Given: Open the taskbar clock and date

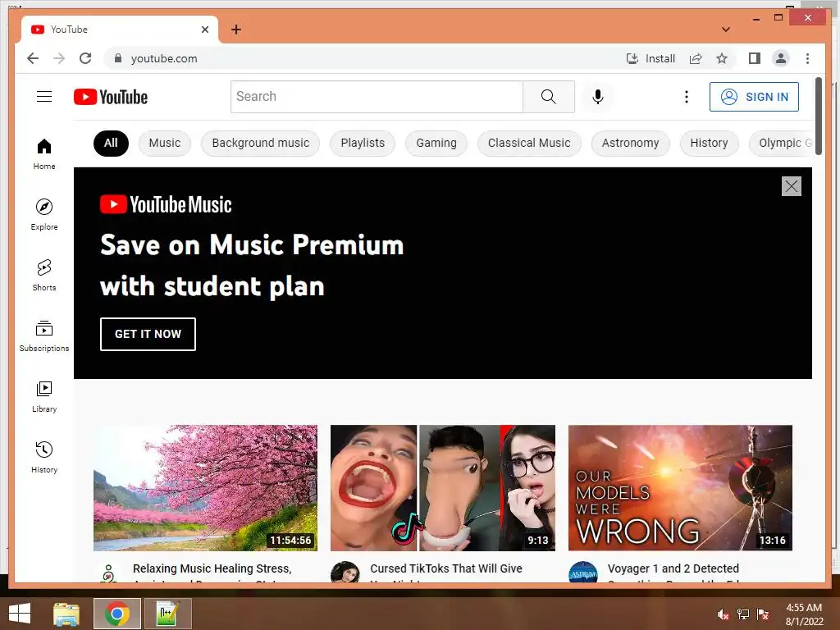Looking at the screenshot, I should [x=804, y=614].
